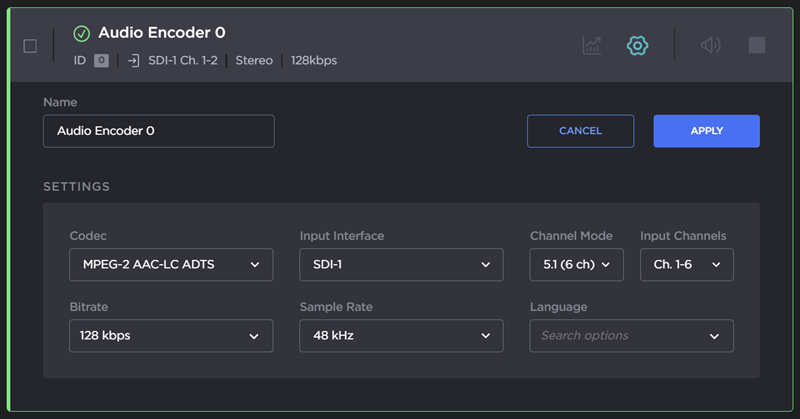Click the Audio Encoder 0 header title
The image size is (800, 419).
pyautogui.click(x=161, y=34)
